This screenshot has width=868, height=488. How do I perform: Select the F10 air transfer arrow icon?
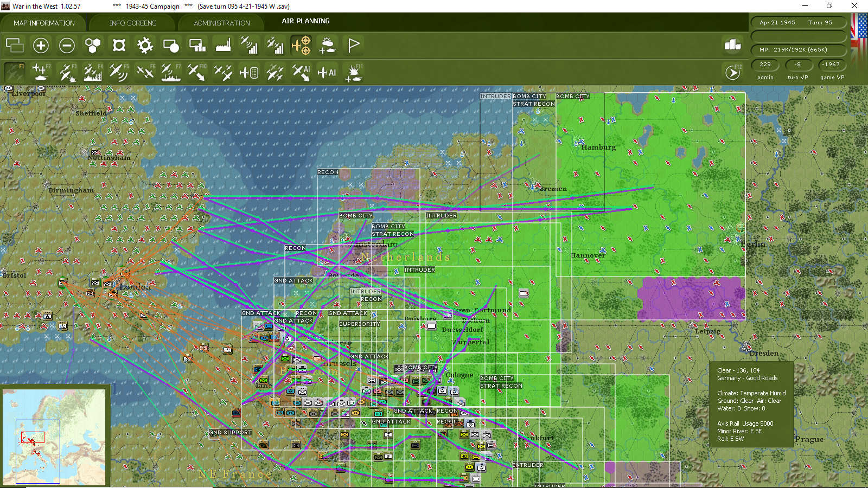click(197, 72)
